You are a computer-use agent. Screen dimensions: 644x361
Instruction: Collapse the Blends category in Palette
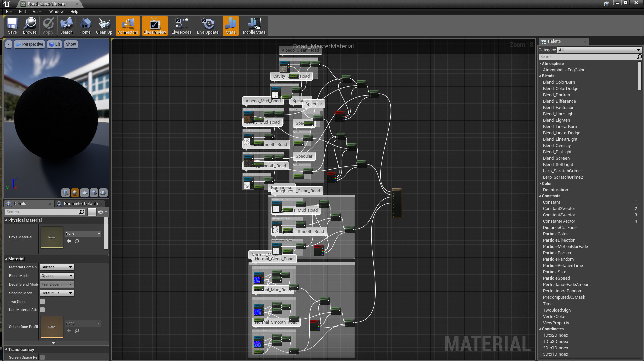click(x=540, y=76)
